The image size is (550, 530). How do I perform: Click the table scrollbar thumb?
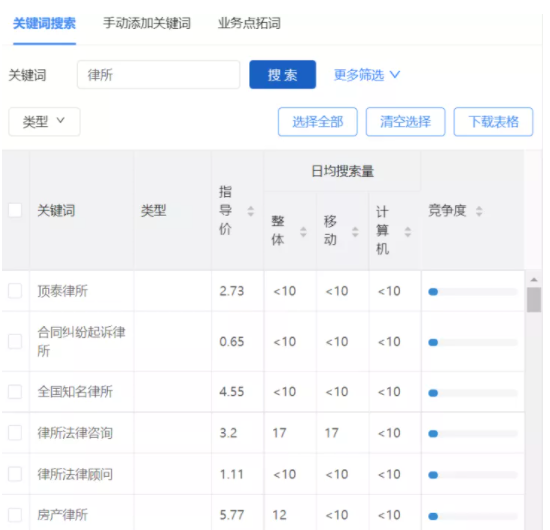(534, 300)
